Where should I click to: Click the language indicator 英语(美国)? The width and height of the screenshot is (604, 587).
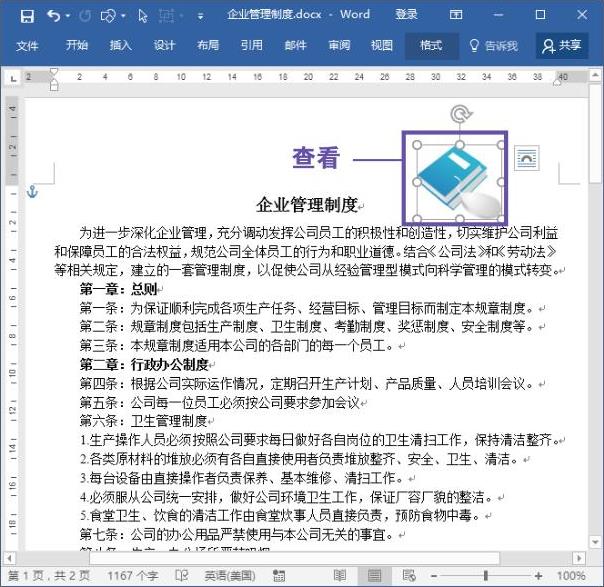tap(230, 576)
